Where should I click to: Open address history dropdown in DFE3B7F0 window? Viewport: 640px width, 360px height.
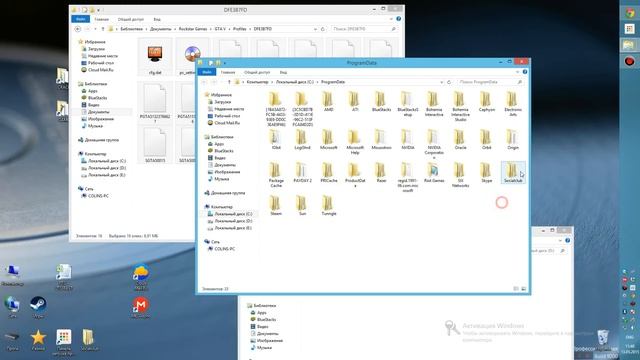click(x=315, y=29)
